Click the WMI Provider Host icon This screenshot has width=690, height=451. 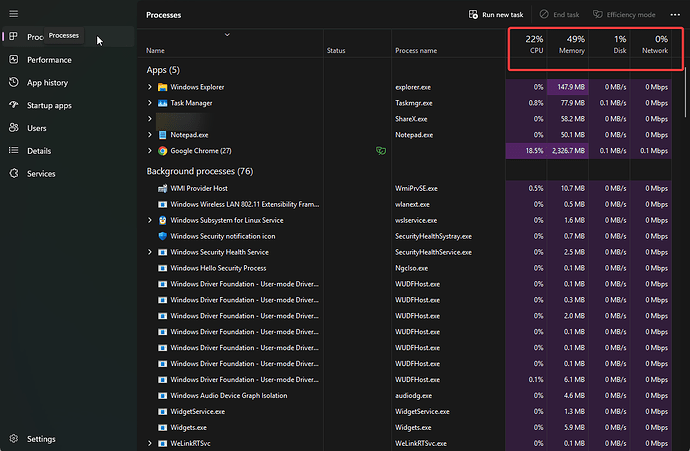[x=162, y=188]
